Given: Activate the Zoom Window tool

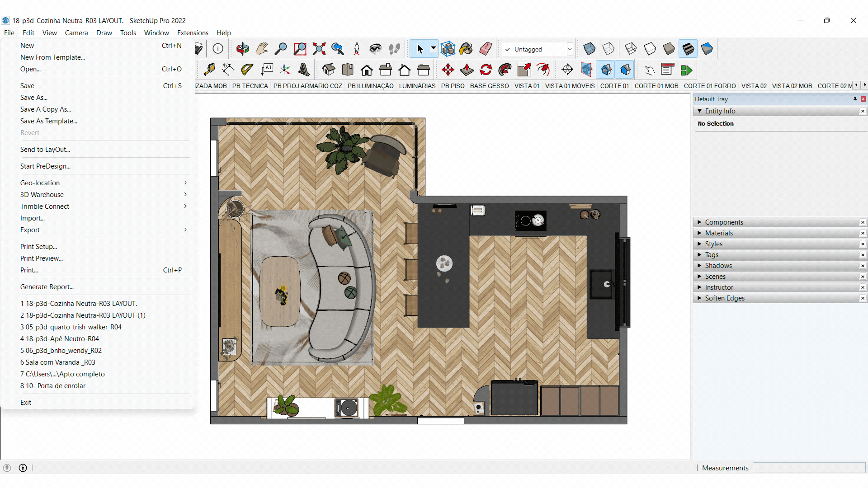Looking at the screenshot, I should [x=300, y=49].
